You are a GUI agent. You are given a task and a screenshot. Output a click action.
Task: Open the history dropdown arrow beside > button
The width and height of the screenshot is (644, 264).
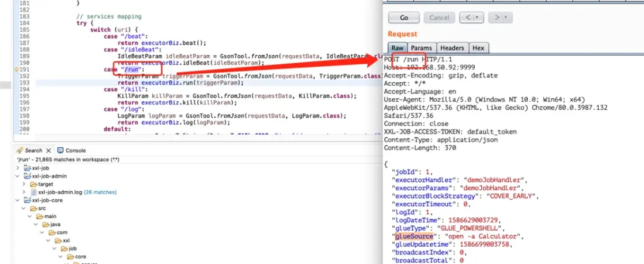coord(506,18)
